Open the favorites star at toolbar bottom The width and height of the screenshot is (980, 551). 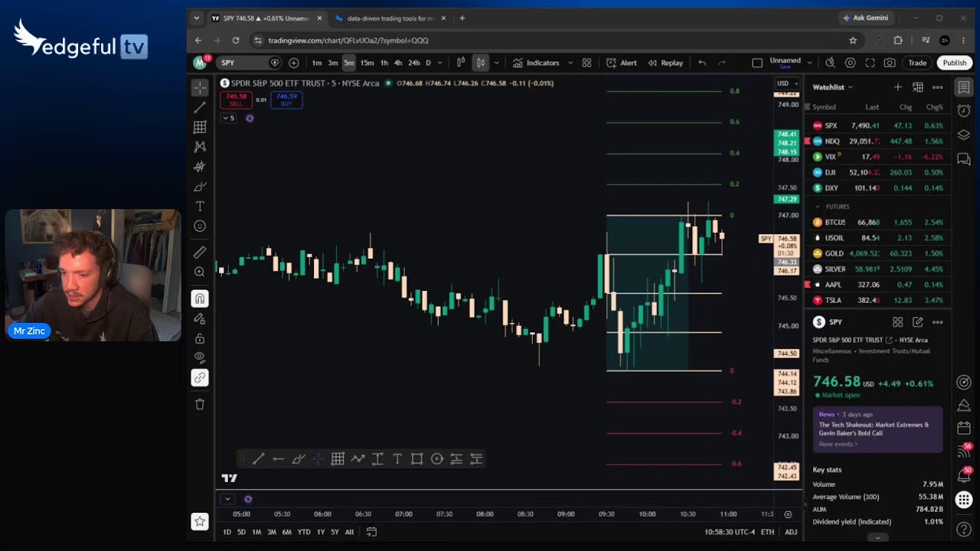(x=200, y=522)
